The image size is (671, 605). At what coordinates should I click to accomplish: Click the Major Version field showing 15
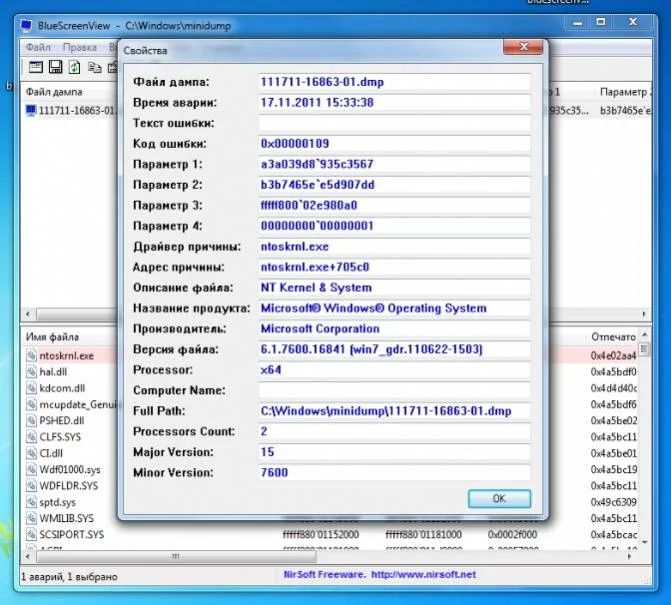(395, 452)
